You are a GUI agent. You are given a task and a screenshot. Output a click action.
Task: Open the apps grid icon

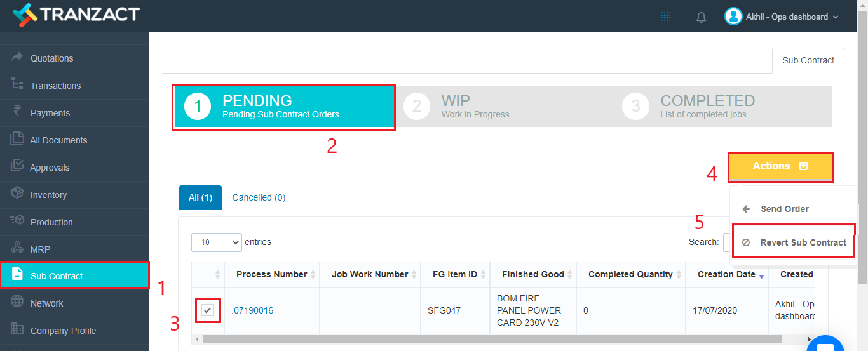click(666, 17)
